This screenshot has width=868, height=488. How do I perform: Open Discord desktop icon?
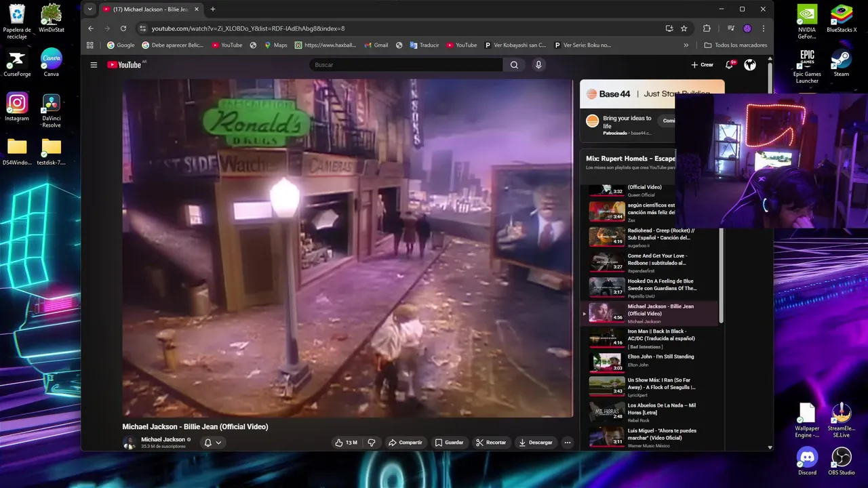807,460
